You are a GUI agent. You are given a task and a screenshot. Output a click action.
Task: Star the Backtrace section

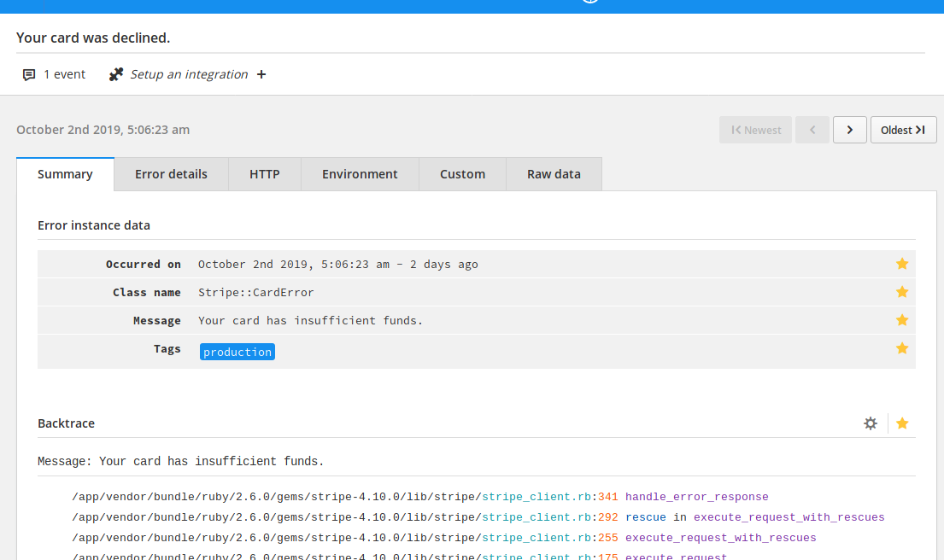(902, 423)
